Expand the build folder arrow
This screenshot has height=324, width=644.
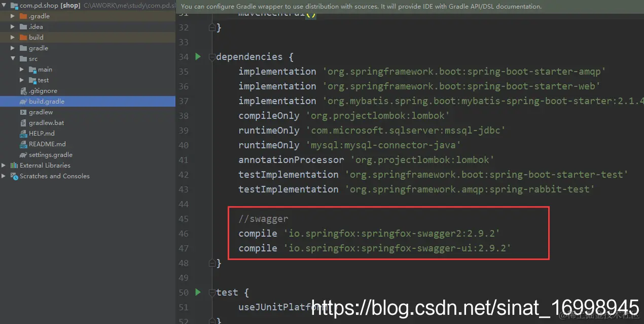(13, 37)
